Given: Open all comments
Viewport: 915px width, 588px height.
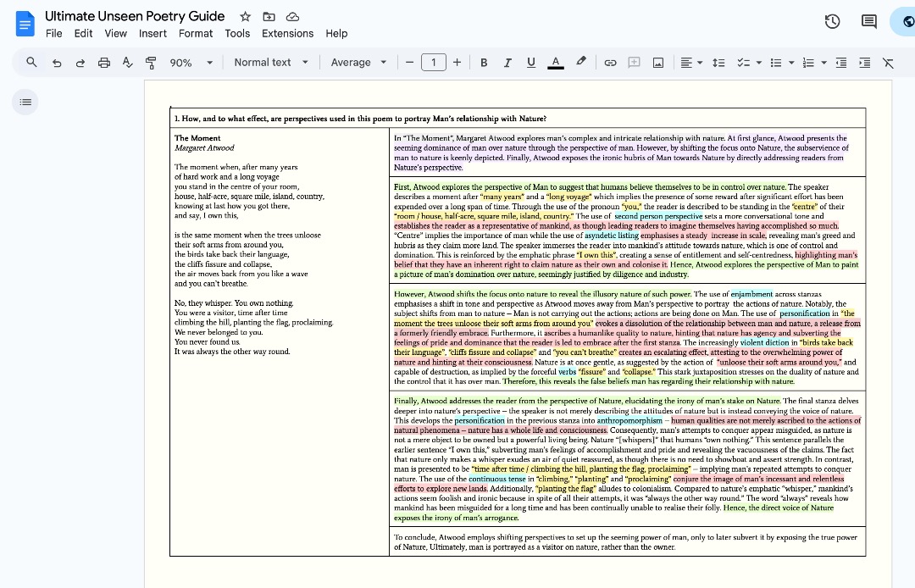Looking at the screenshot, I should [x=869, y=21].
